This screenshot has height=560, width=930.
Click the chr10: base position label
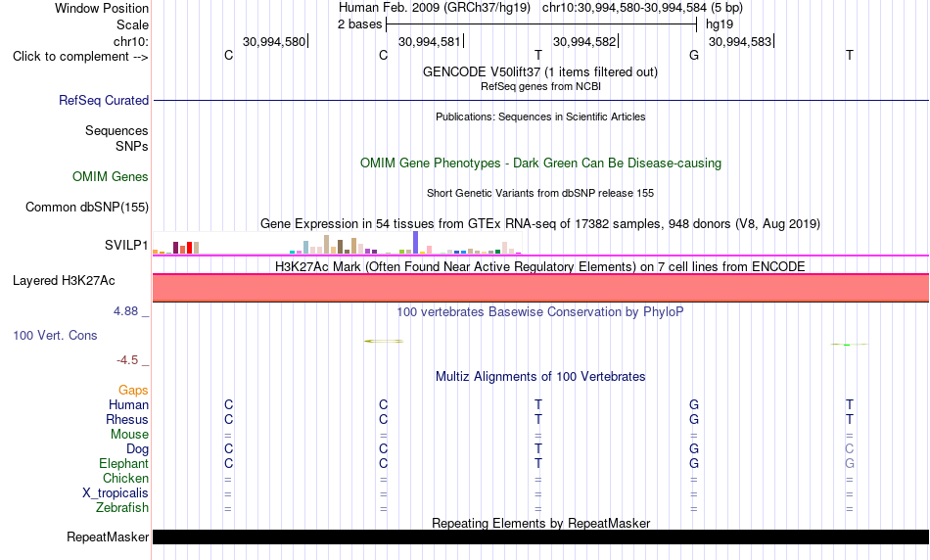click(130, 41)
